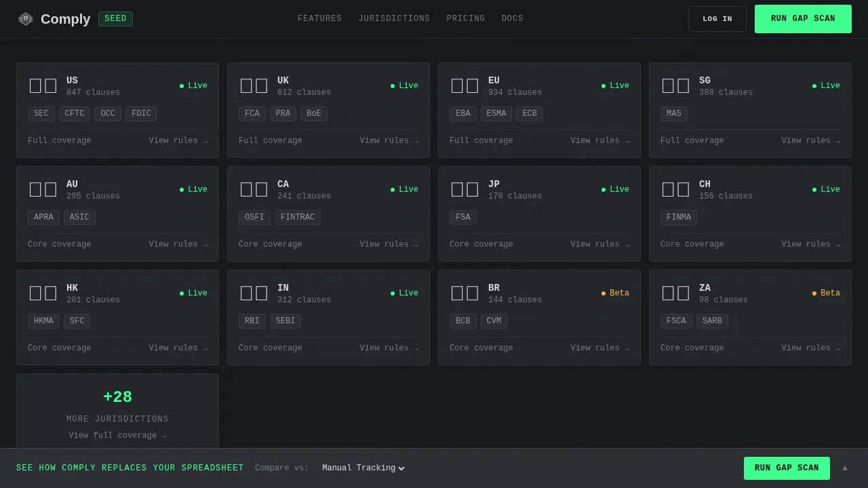The width and height of the screenshot is (868, 488).
Task: Click the FINTRAC regulator tag
Action: [x=298, y=218]
